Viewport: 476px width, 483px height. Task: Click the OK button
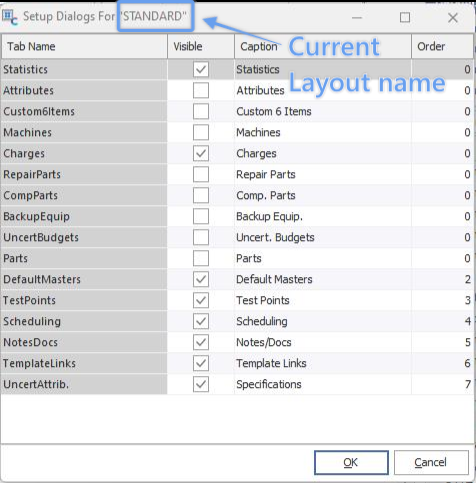pyautogui.click(x=351, y=462)
